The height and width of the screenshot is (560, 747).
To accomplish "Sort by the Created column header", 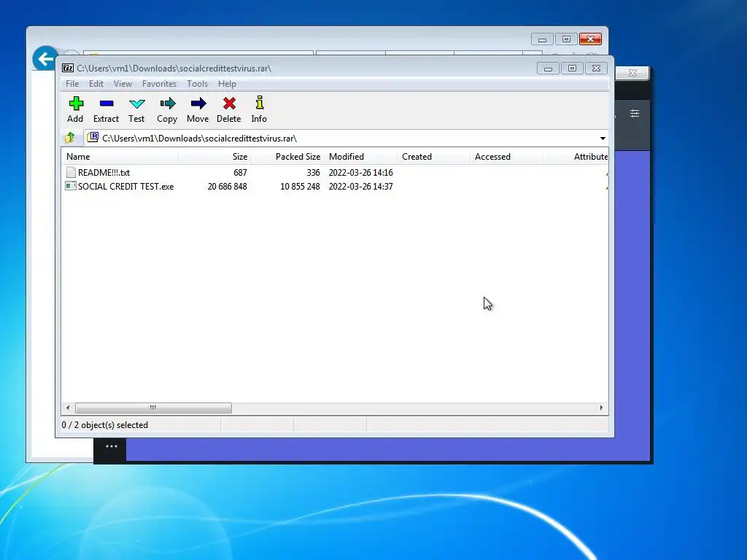I will tap(433, 157).
